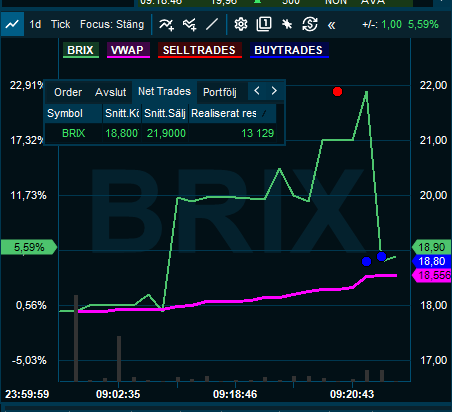Click the asterisk marker icon
The height and width of the screenshot is (412, 452).
coord(287,24)
